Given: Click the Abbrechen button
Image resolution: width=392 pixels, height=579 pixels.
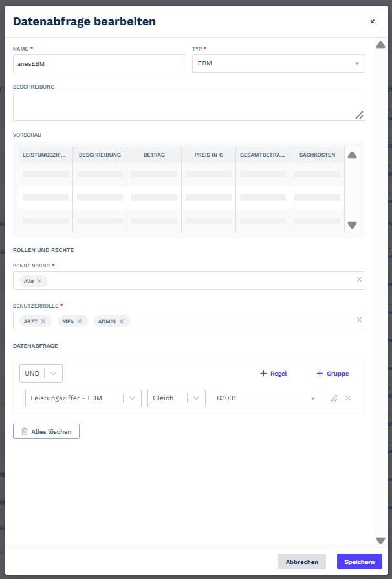Looking at the screenshot, I should tap(302, 562).
